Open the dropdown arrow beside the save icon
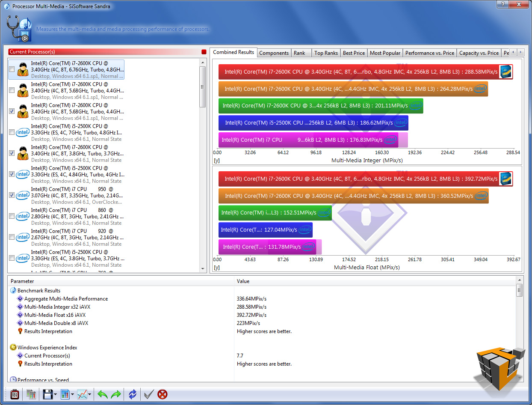This screenshot has height=405, width=532. [x=55, y=394]
